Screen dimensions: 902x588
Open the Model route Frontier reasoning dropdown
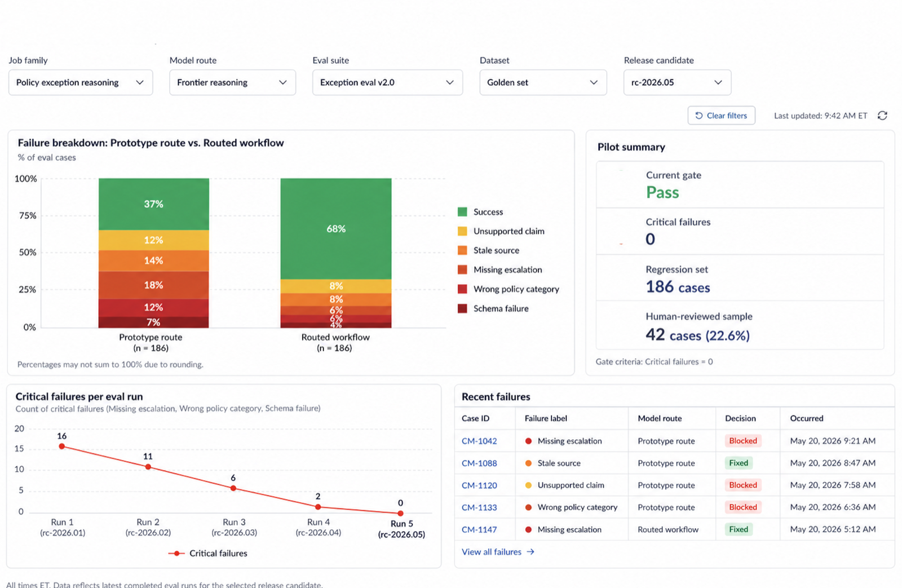point(232,82)
